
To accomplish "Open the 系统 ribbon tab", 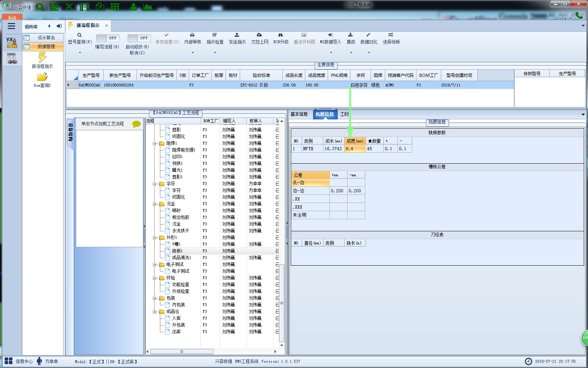I will pyautogui.click(x=12, y=17).
